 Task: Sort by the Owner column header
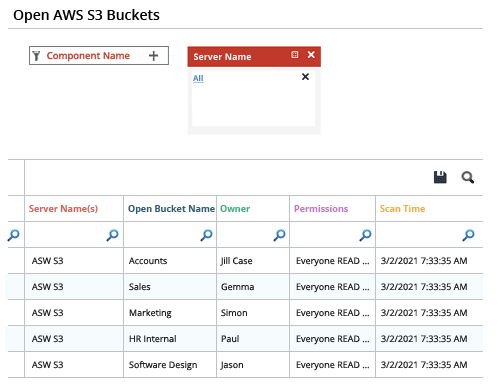pyautogui.click(x=235, y=209)
